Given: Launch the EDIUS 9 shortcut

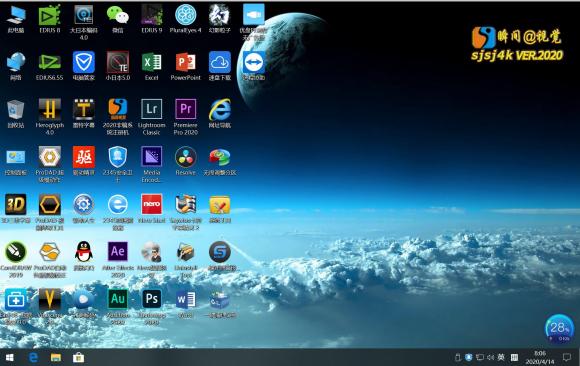Looking at the screenshot, I should tap(152, 16).
